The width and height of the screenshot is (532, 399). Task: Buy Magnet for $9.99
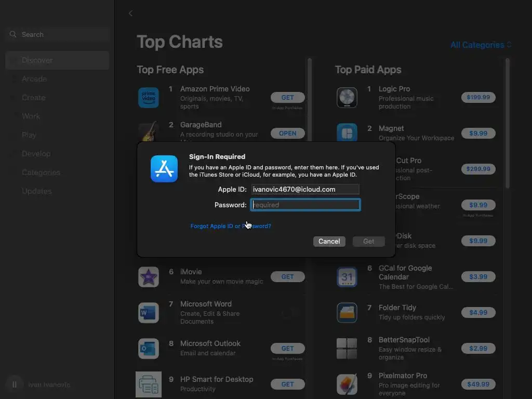[x=478, y=134]
